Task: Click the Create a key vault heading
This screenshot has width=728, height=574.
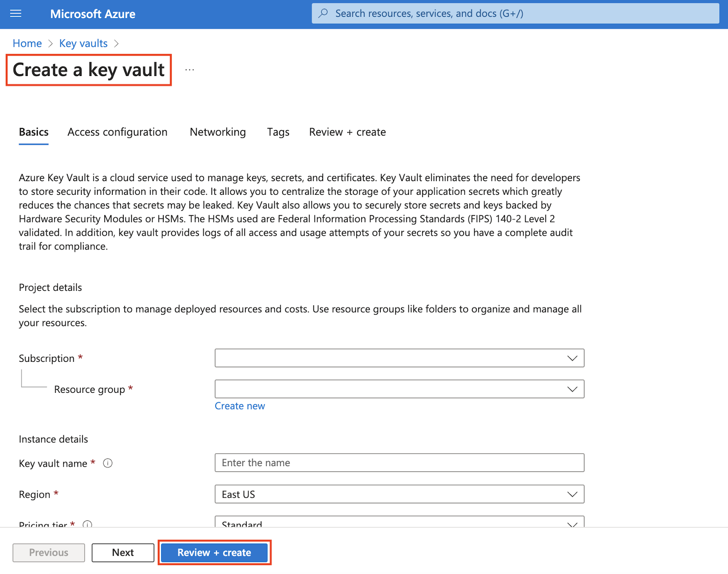Action: [x=89, y=70]
